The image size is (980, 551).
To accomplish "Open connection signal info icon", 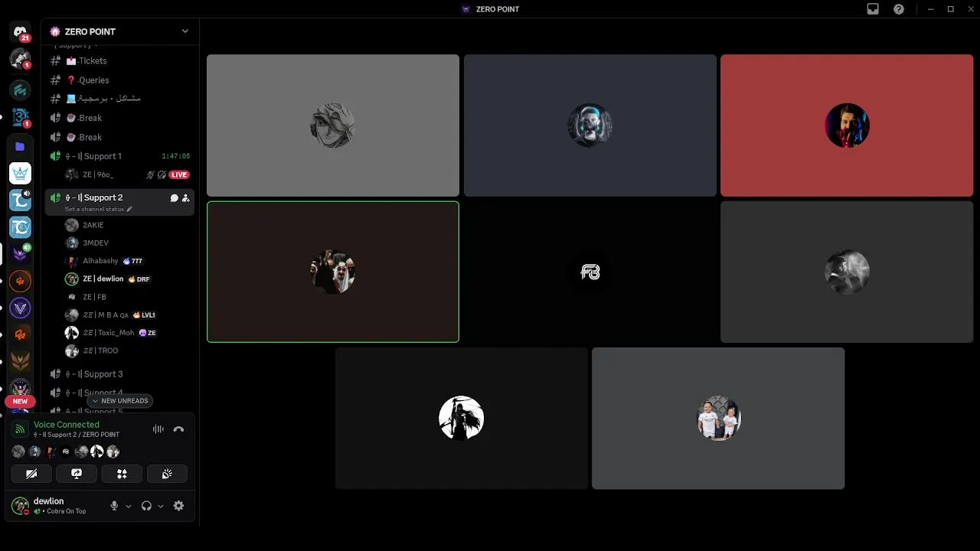I will click(21, 429).
